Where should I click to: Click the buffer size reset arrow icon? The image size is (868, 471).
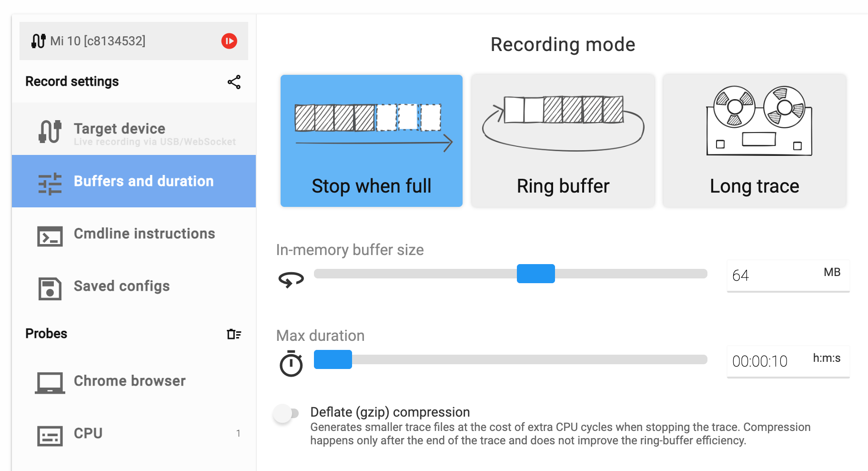tap(291, 279)
